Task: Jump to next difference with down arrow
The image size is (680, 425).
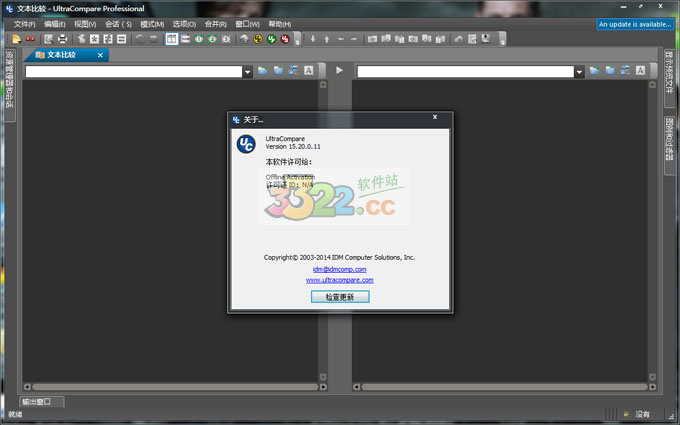Action: click(313, 39)
